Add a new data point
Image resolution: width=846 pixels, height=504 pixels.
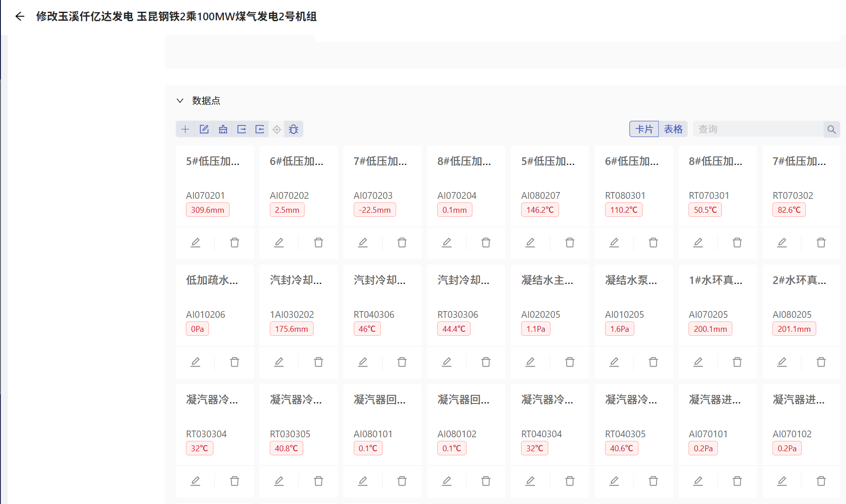pos(185,129)
